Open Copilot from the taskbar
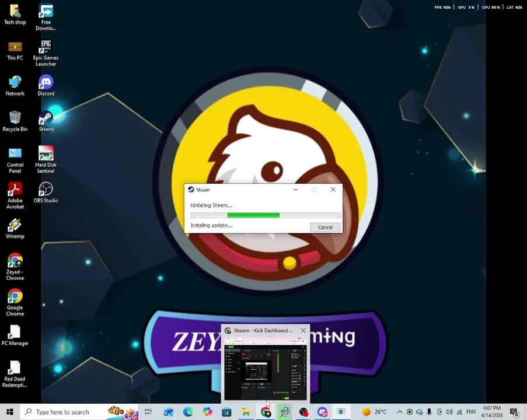This screenshot has width=527, height=420. [207, 412]
